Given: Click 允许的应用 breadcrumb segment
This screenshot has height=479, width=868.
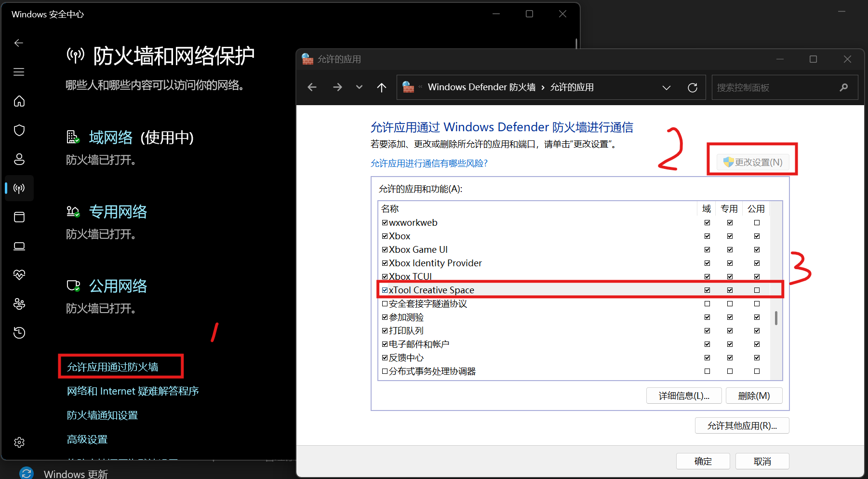Looking at the screenshot, I should pos(572,87).
